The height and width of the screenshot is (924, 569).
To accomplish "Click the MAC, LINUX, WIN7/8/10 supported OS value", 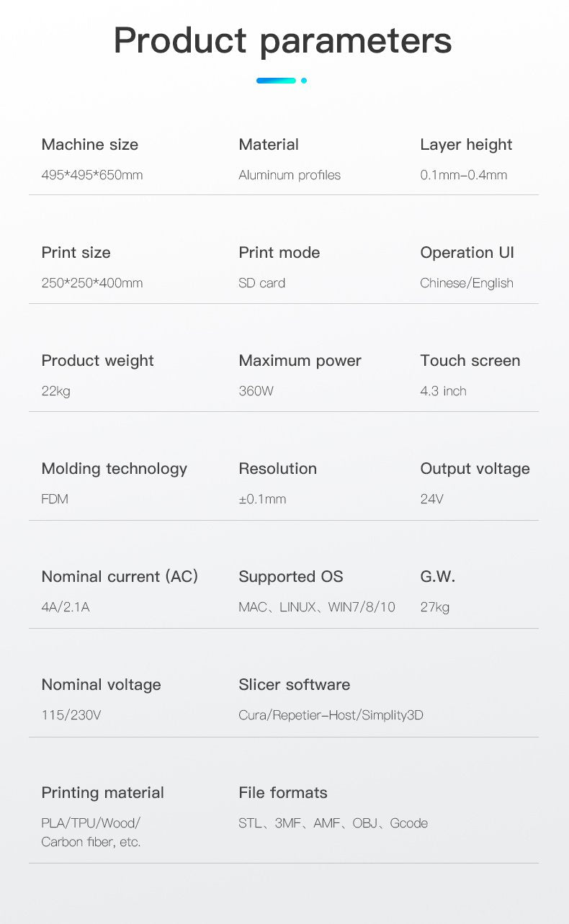I will pos(317,607).
